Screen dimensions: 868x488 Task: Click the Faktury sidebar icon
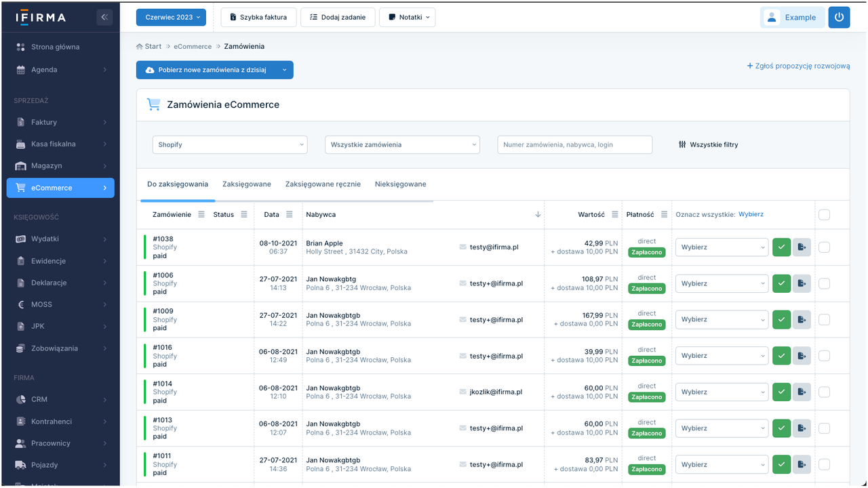(20, 123)
